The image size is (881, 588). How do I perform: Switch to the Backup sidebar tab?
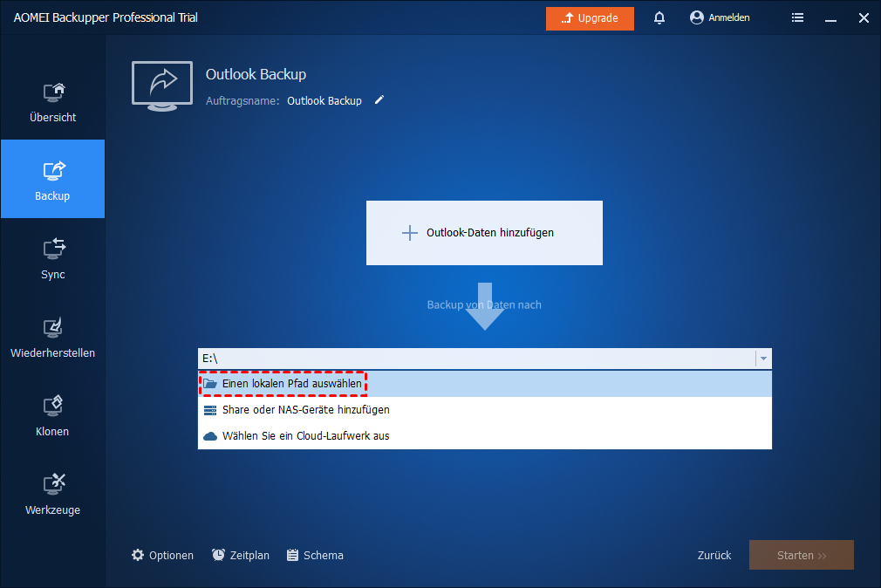click(x=53, y=179)
